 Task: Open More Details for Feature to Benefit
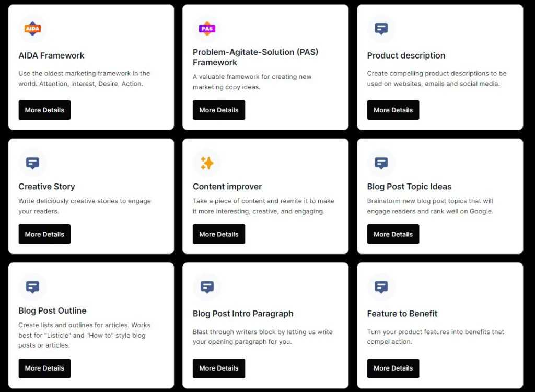[x=393, y=368]
